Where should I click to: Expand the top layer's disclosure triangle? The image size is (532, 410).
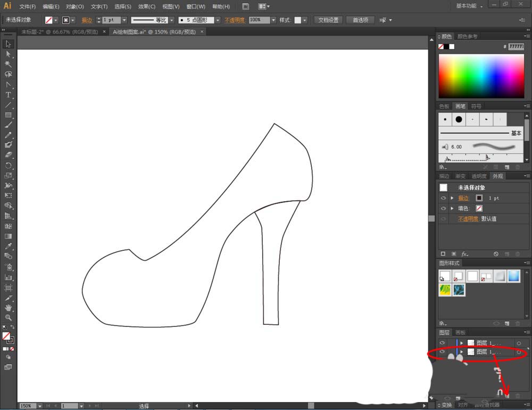tap(462, 343)
